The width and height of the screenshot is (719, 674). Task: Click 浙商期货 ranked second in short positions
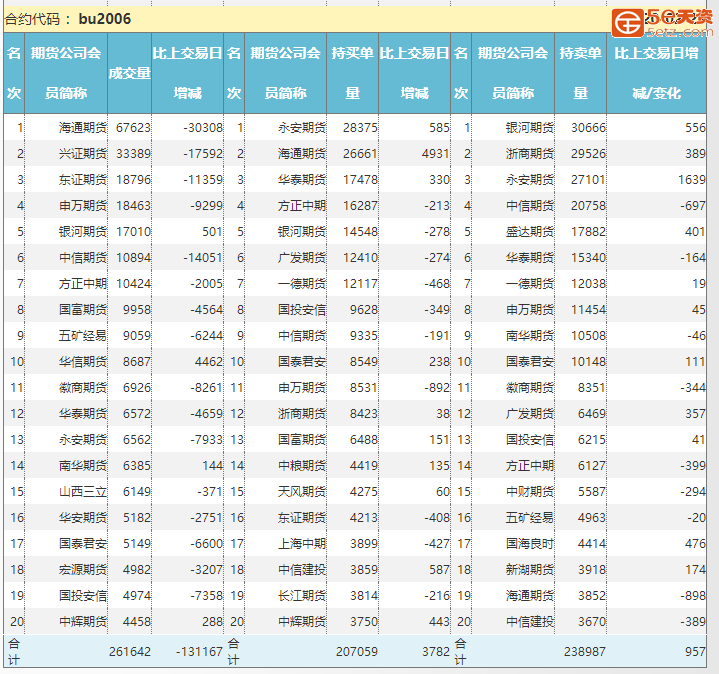(529, 154)
